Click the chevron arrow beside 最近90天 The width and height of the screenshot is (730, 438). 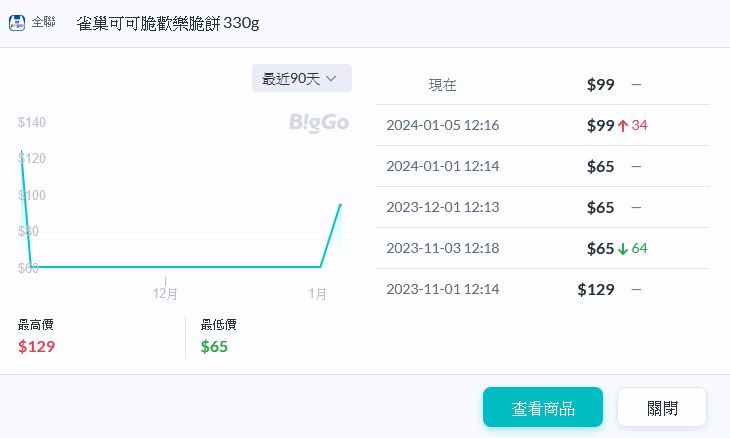coord(331,78)
